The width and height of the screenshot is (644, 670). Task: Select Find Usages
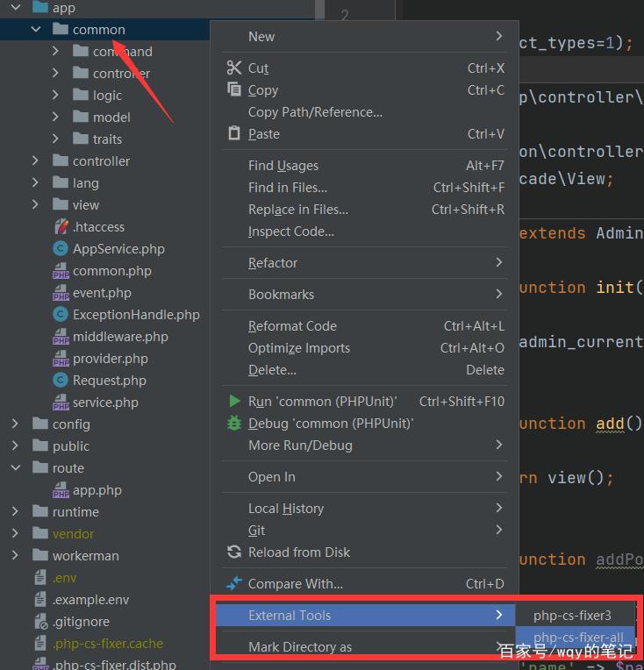click(x=364, y=166)
